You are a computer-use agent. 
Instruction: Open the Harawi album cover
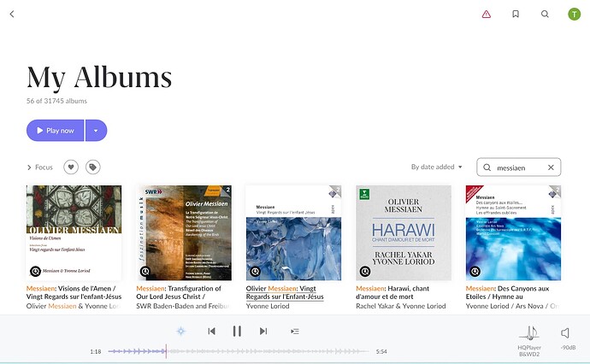point(404,232)
